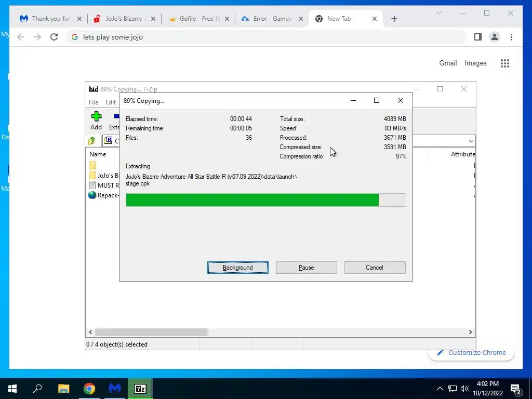Click Customize Chrome button
The height and width of the screenshot is (399, 532).
(x=471, y=353)
